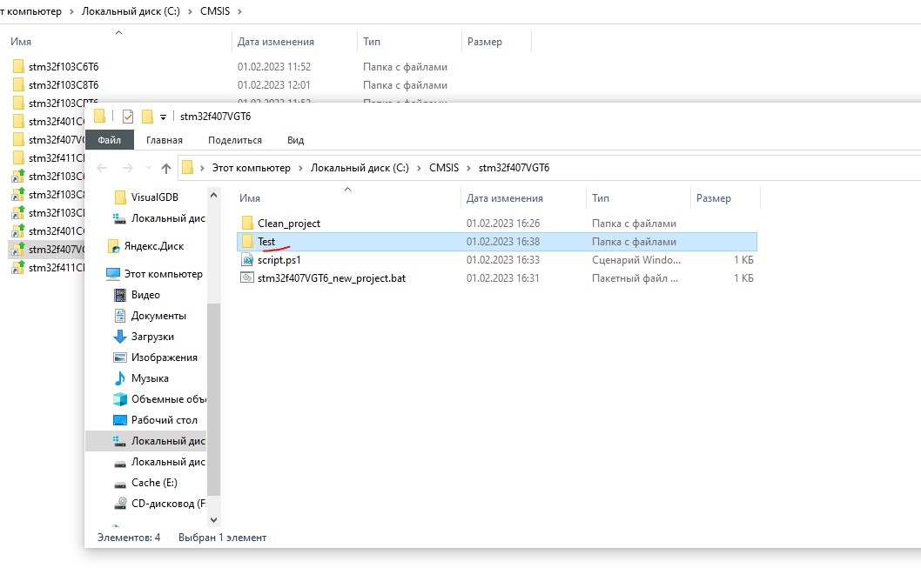
Task: Open Cache (E:) drive in navigation pane
Action: click(x=154, y=483)
